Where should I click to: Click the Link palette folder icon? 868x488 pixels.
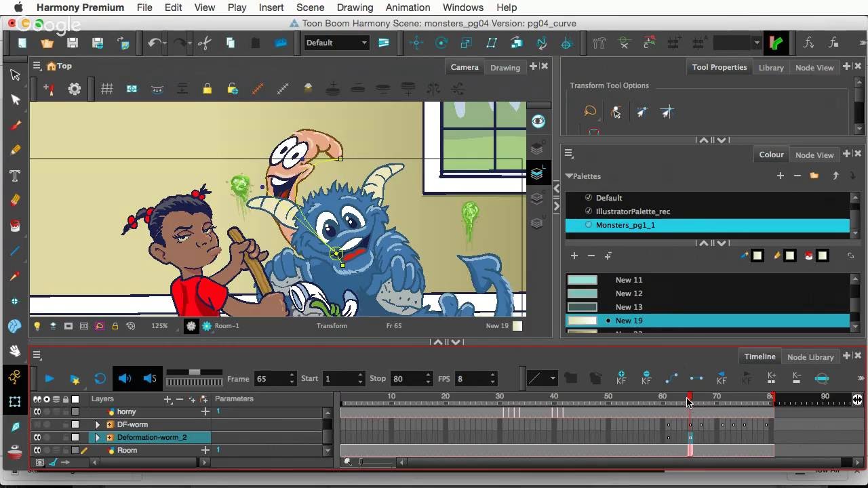click(814, 176)
